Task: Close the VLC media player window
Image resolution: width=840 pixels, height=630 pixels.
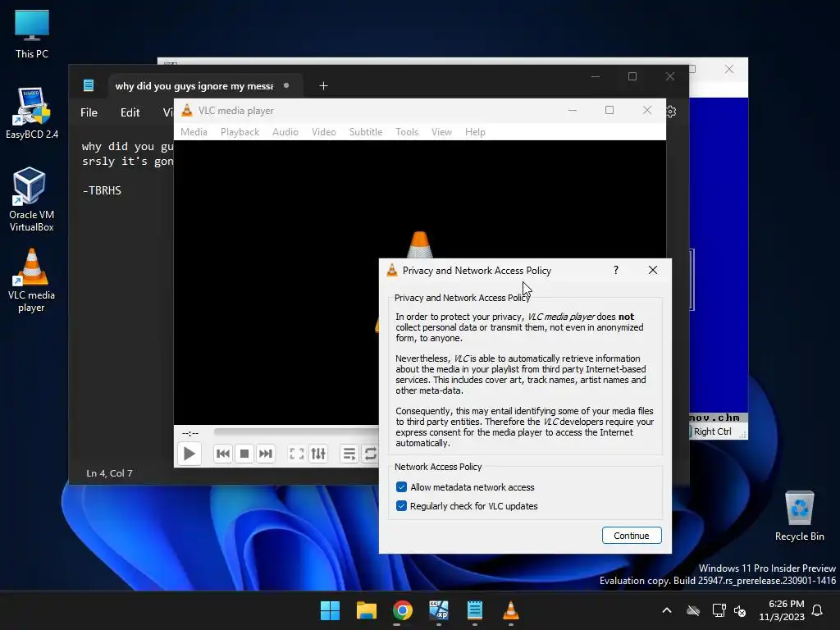Action: [647, 111]
